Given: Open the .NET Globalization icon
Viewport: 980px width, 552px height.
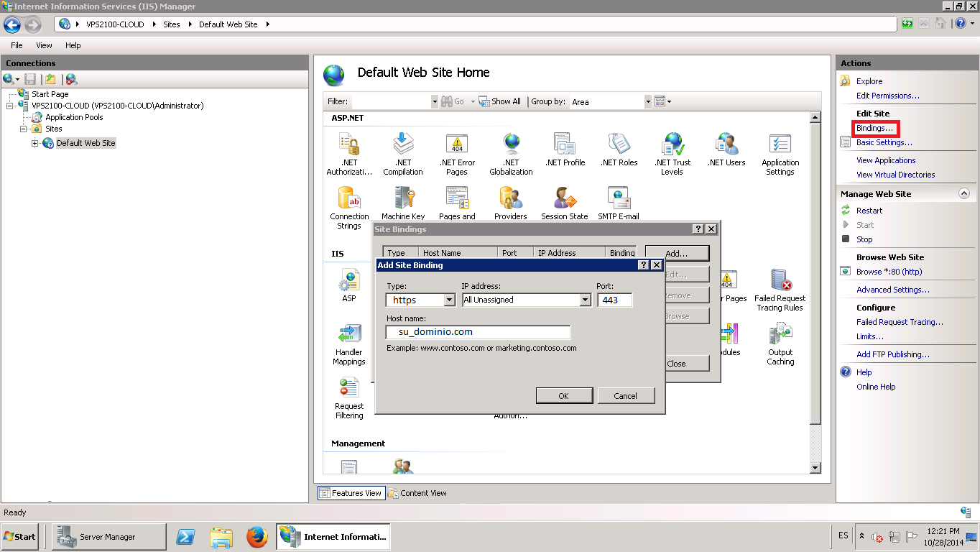Looking at the screenshot, I should click(511, 154).
